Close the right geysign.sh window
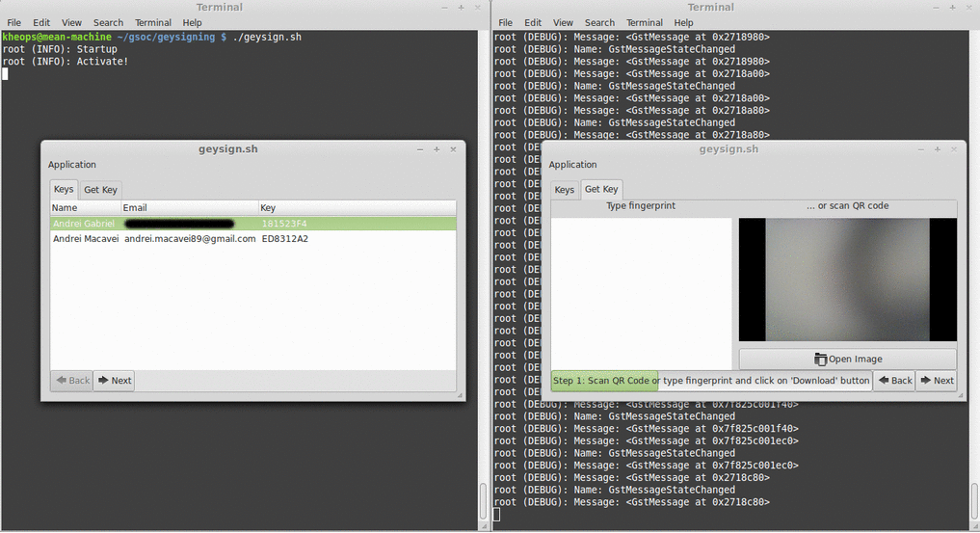This screenshot has width=980, height=533. pos(954,149)
